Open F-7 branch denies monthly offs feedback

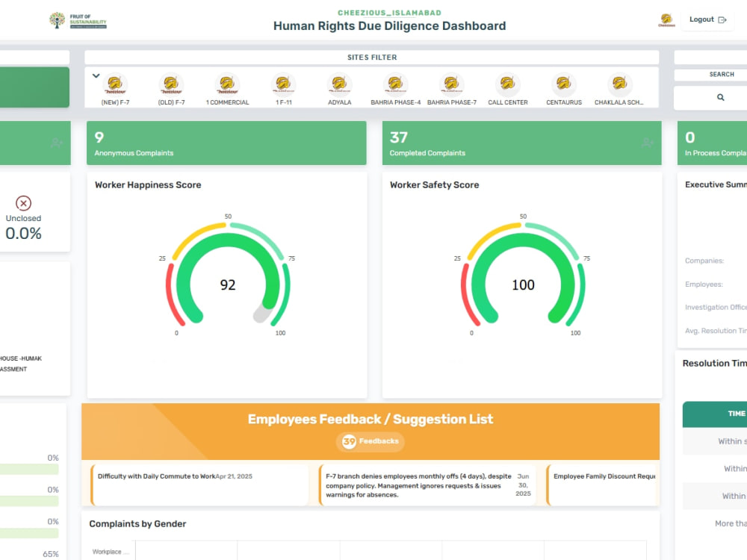coord(428,485)
